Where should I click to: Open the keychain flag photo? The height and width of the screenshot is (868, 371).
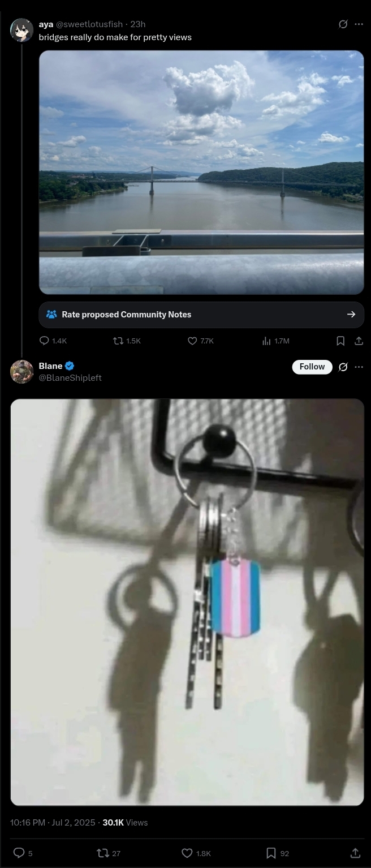point(187,602)
